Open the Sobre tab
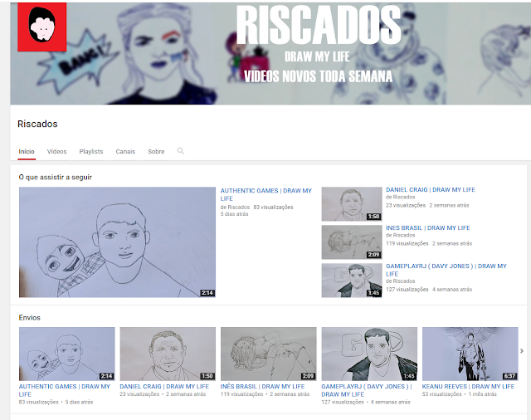Viewport: 531px width, 420px height. [x=156, y=151]
